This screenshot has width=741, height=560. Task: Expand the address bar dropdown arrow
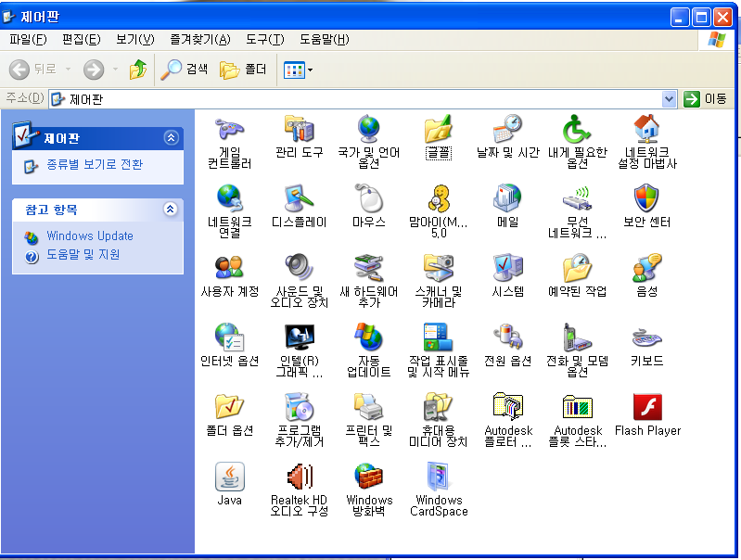tap(669, 98)
